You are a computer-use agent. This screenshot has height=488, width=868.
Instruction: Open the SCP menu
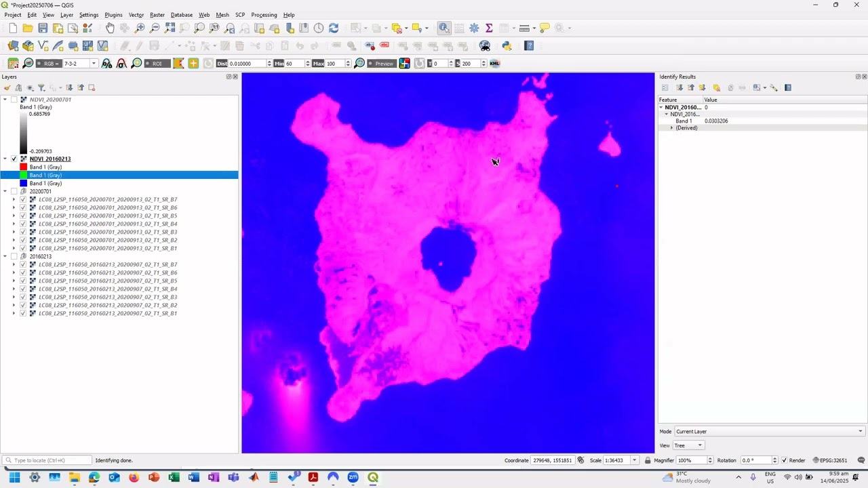tap(240, 15)
